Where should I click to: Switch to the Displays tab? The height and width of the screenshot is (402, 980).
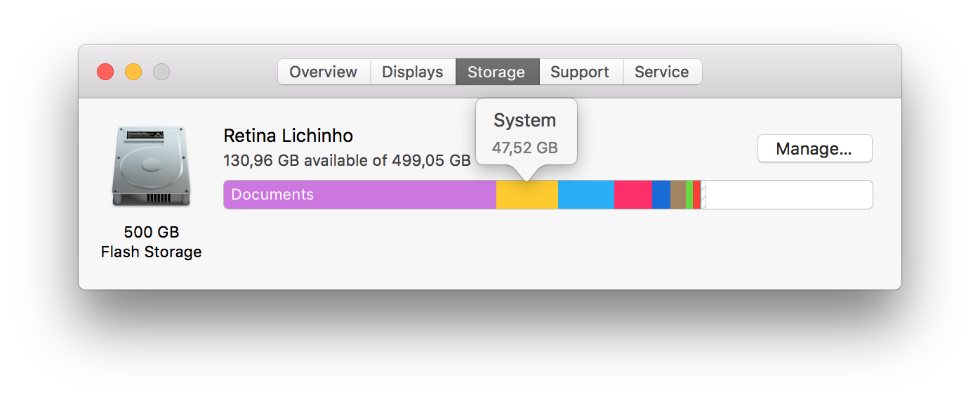[413, 72]
